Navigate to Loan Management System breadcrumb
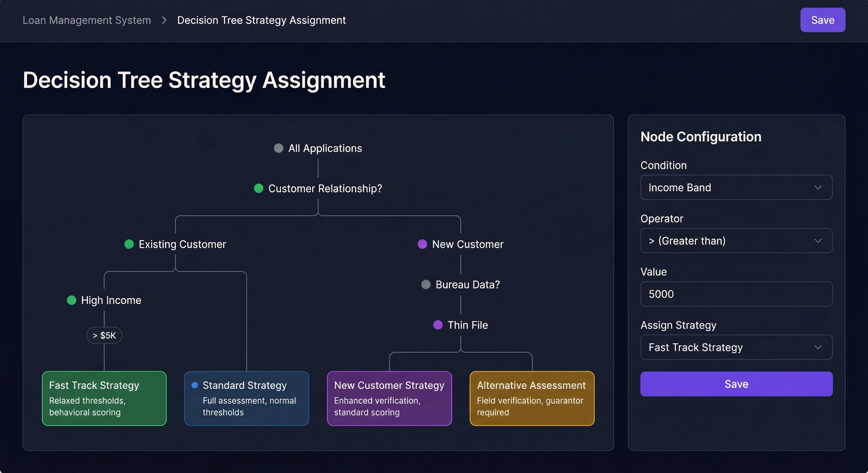The height and width of the screenshot is (473, 868). [x=87, y=20]
